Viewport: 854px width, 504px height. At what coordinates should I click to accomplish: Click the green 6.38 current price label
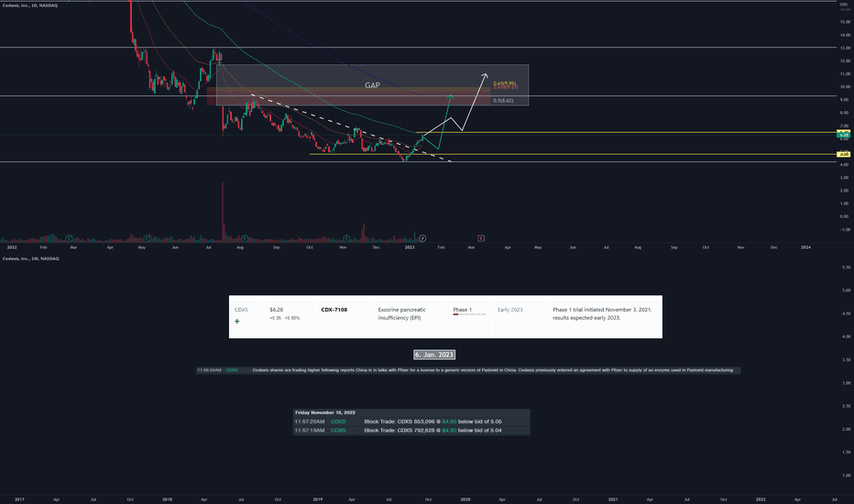point(844,134)
